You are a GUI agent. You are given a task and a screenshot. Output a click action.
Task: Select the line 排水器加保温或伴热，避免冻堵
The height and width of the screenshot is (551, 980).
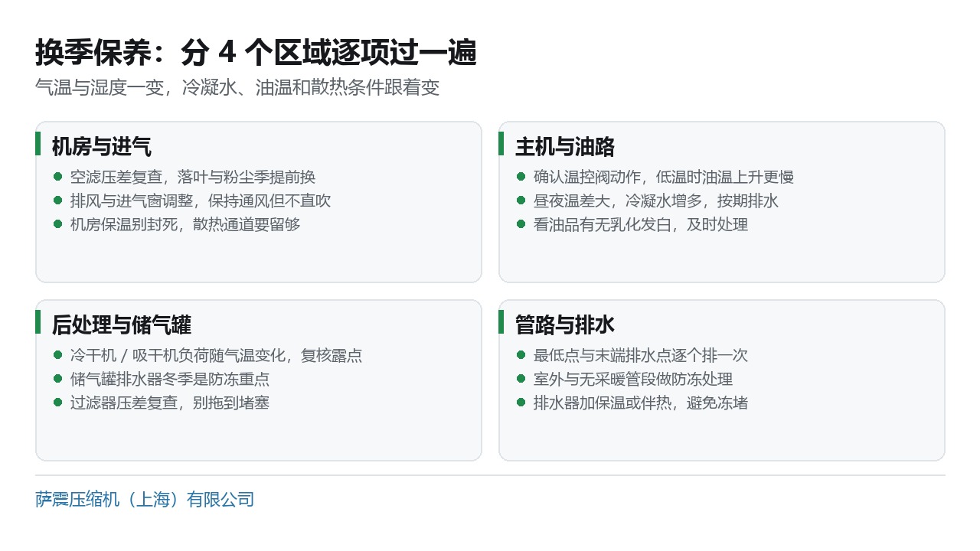[x=641, y=403]
